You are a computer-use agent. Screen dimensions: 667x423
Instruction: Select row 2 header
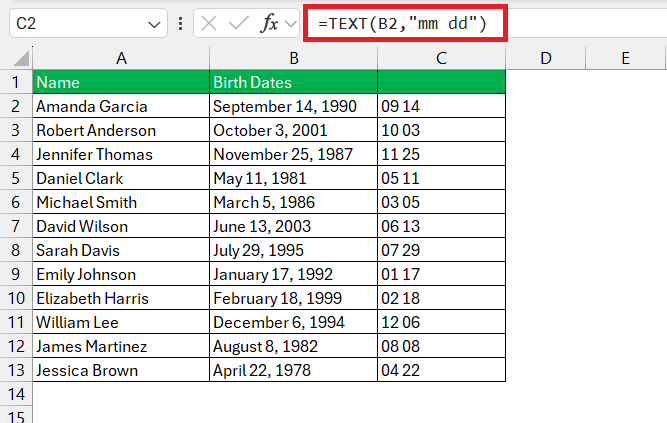pyautogui.click(x=16, y=106)
